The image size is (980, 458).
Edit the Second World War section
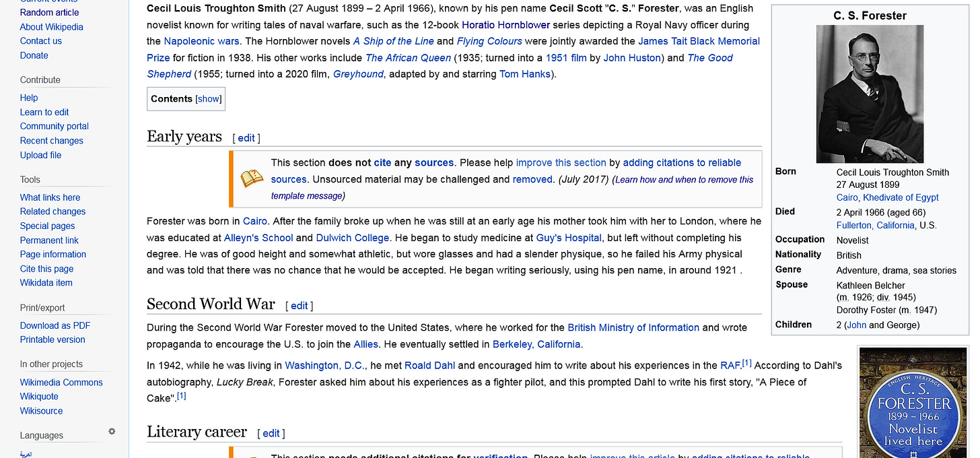point(300,306)
